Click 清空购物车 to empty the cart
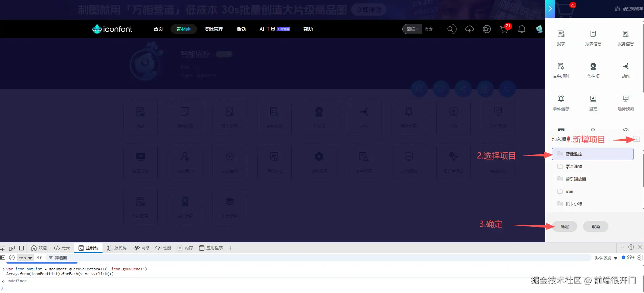Image resolution: width=644 pixels, height=293 pixels. (629, 9)
